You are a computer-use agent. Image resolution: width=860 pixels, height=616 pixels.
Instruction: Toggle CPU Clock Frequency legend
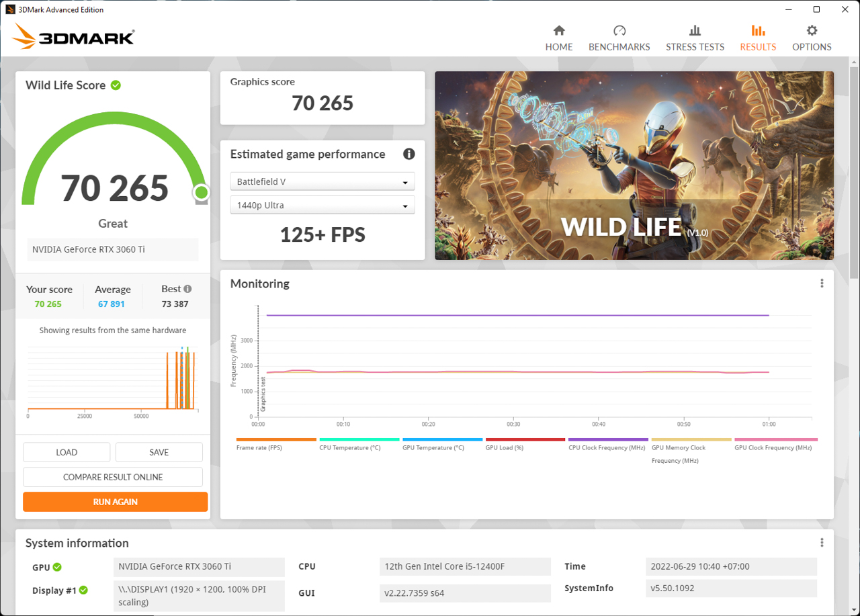point(608,445)
